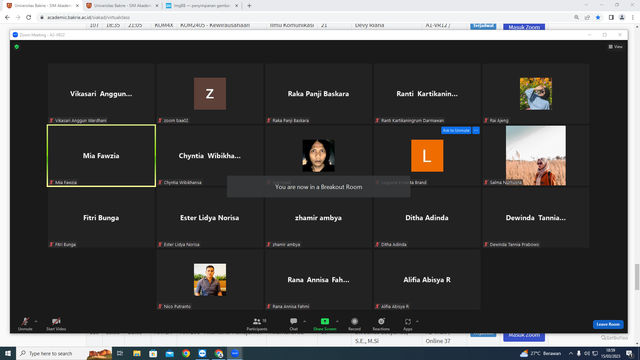
Task: Open File Explorer from the taskbar
Action: [137, 353]
